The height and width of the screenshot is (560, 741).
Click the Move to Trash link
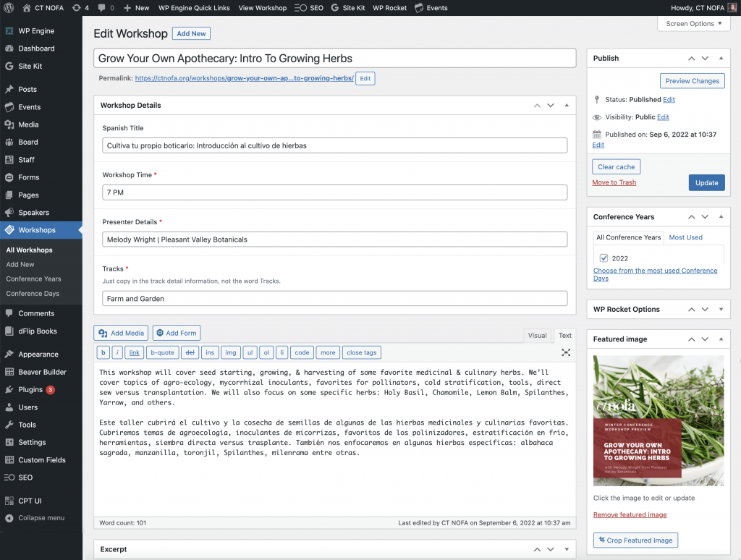614,182
